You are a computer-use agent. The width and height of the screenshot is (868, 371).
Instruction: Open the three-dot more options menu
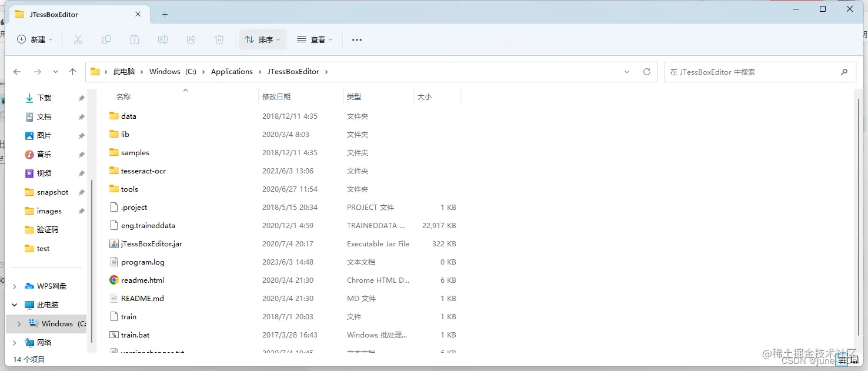pyautogui.click(x=357, y=39)
